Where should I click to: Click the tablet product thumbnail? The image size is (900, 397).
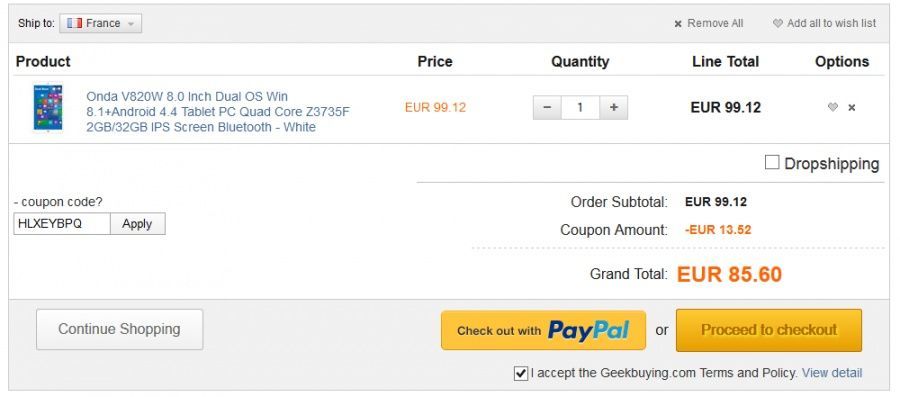tap(48, 107)
